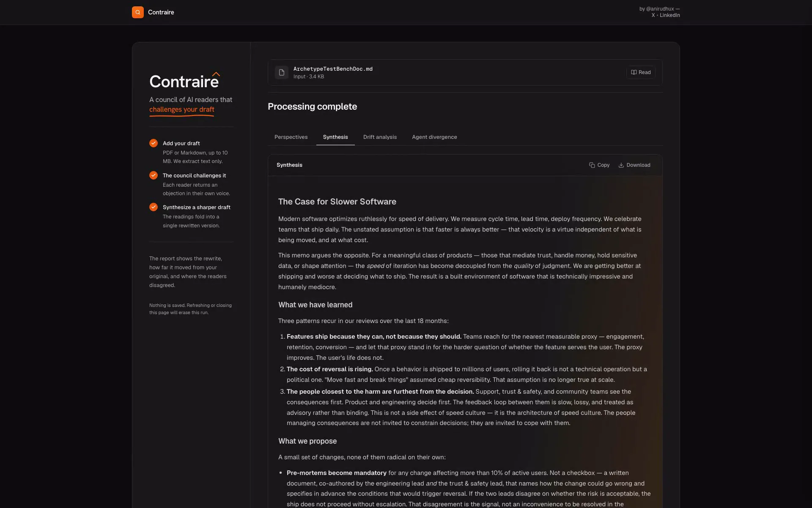Download the synthesis
812x508 pixels.
pyautogui.click(x=634, y=165)
